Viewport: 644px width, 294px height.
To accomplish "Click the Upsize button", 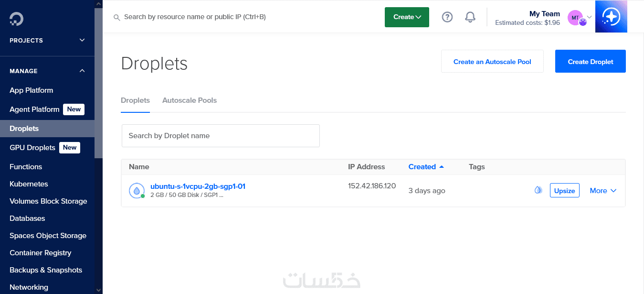I will tap(564, 190).
